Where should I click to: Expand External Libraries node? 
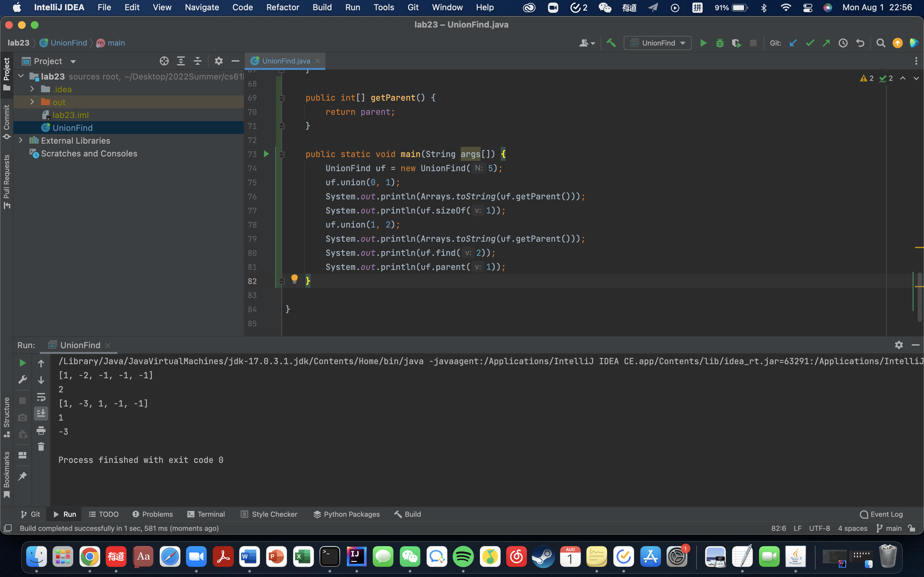pos(21,140)
